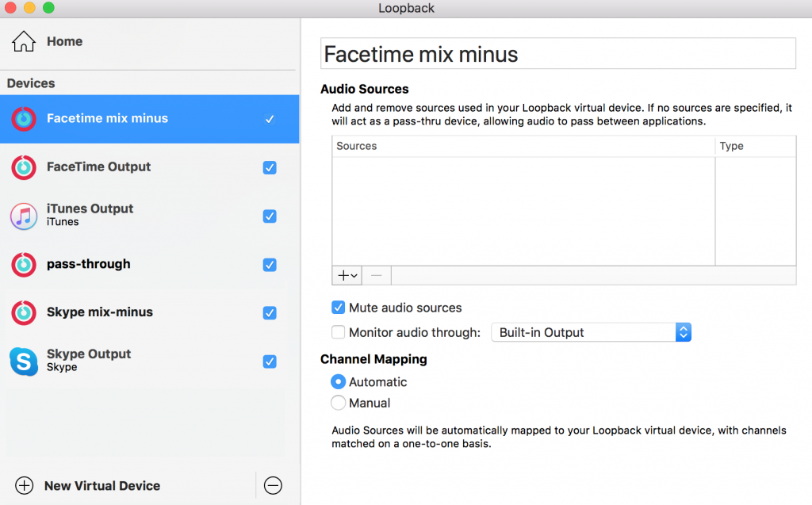Click the "iTunes" subtitle under iTunes Output
The height and width of the screenshot is (505, 812).
63,222
